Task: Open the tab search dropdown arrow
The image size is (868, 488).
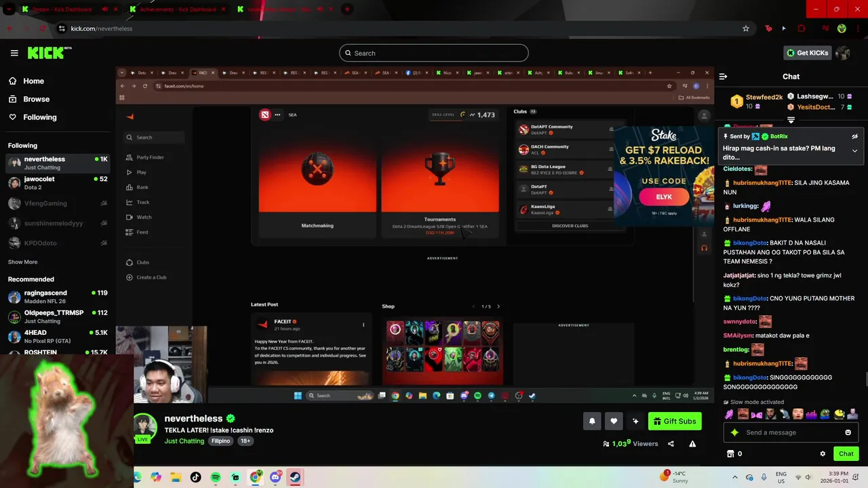Action: (x=8, y=9)
